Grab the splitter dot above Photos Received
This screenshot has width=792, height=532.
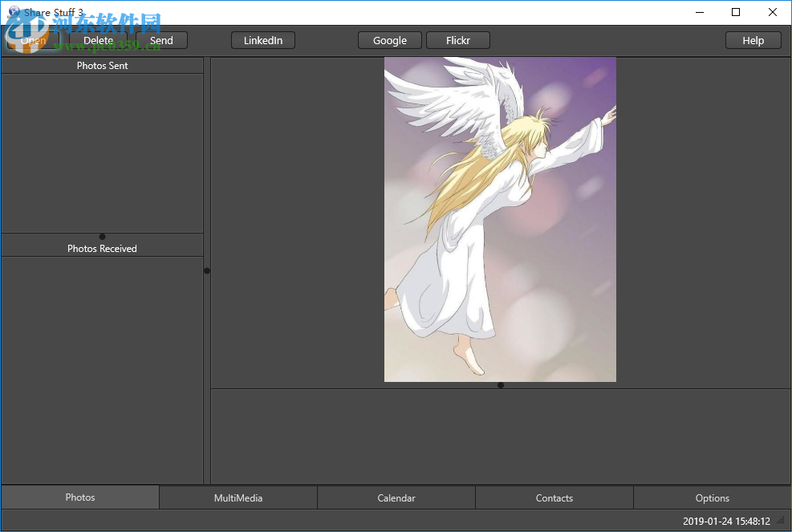tap(102, 237)
